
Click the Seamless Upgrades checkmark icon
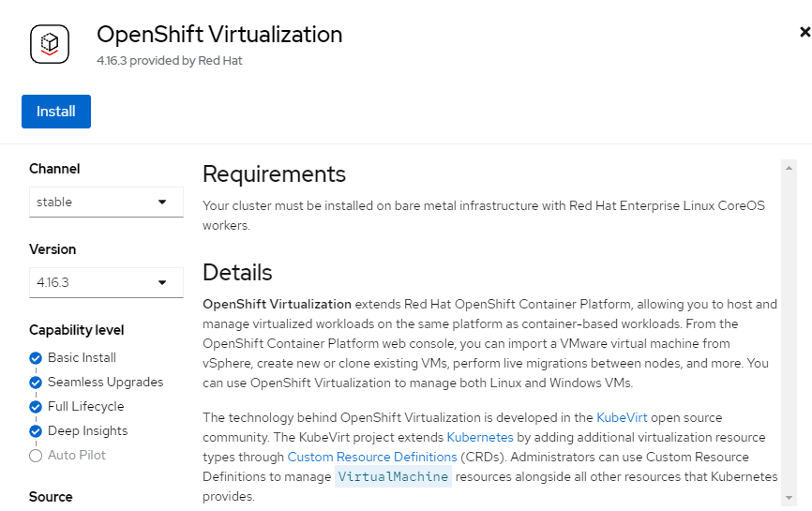pyautogui.click(x=36, y=383)
